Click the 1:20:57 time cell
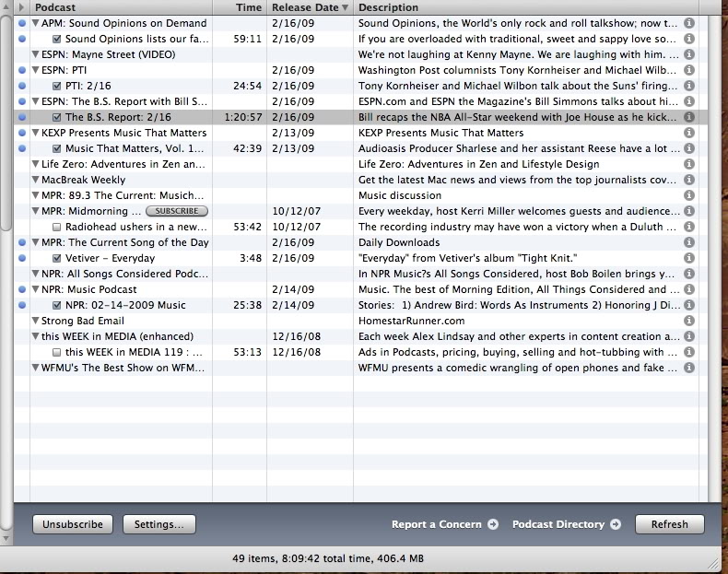This screenshot has height=574, width=728. (243, 117)
